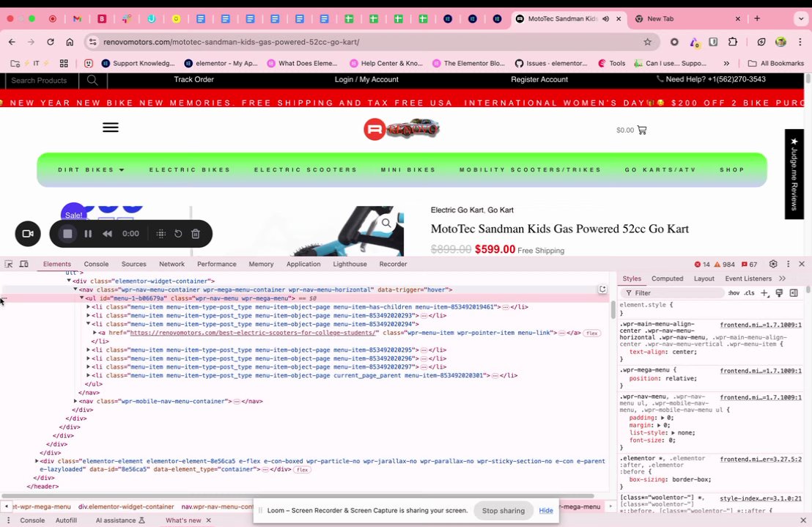Collapse the menu-item-853492020294 li node
Viewport: 812px width, 527px height.
[88, 324]
